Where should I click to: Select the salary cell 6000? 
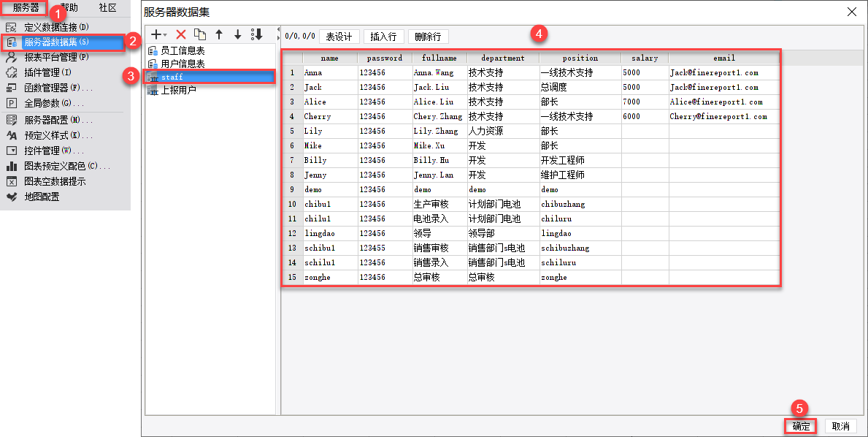click(645, 117)
